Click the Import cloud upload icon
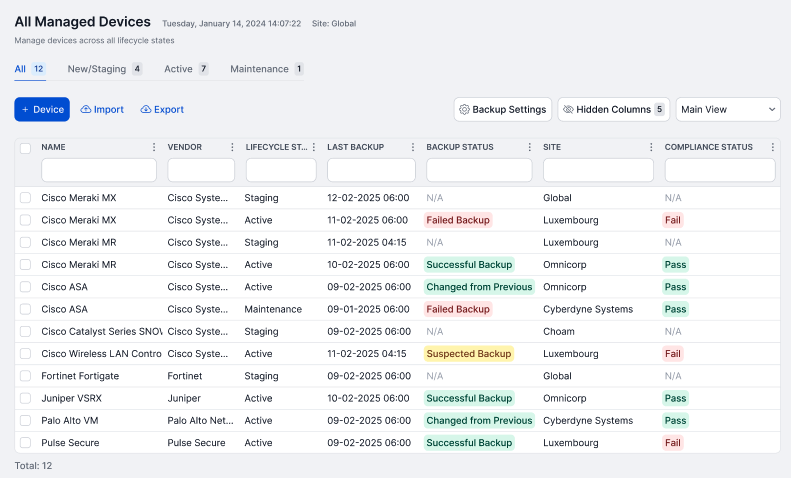 pos(86,110)
